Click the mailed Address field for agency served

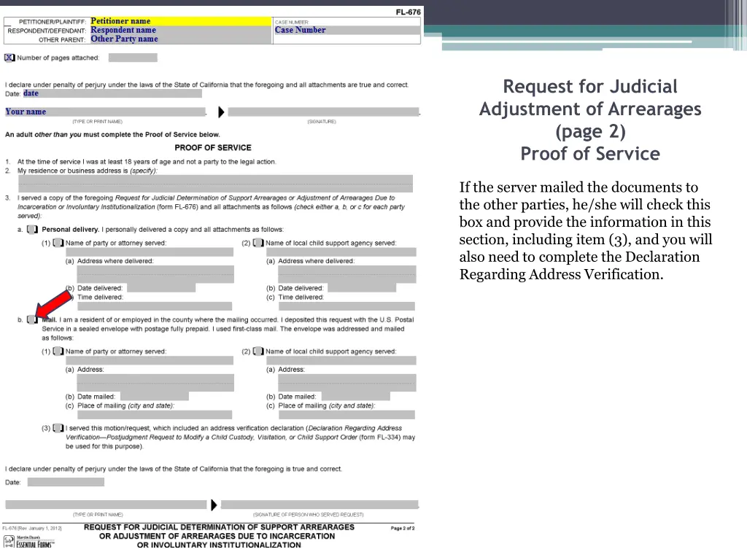pyautogui.click(x=347, y=383)
